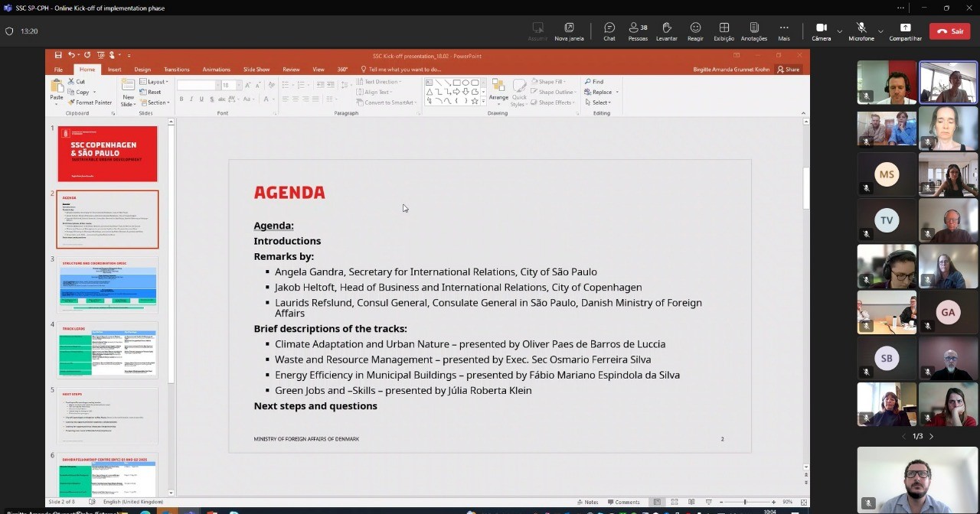Open the Review tab
The image size is (980, 514).
point(291,70)
